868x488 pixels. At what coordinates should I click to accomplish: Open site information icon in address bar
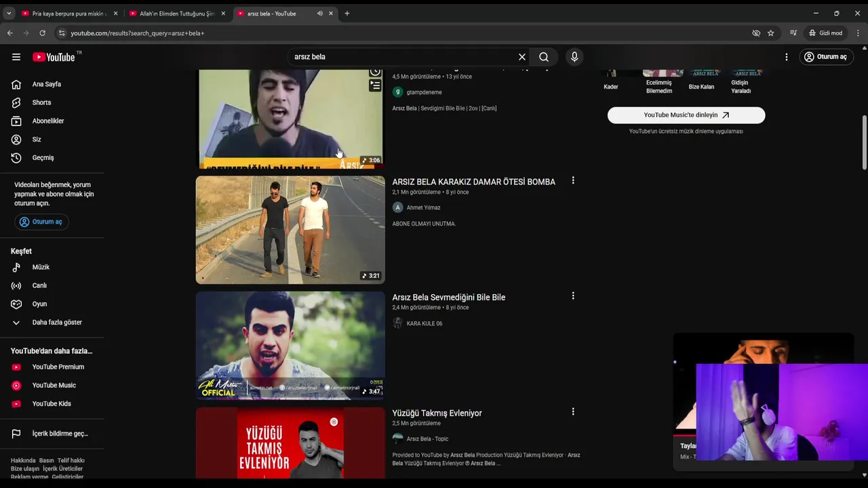point(61,33)
